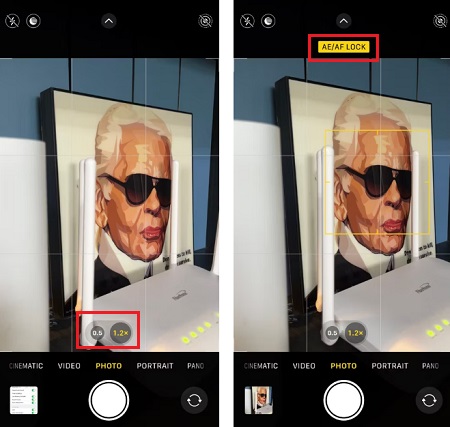Viewport: 450px width, 427px height.
Task: Toggle the flash icon in right camera screen
Action: click(x=247, y=21)
